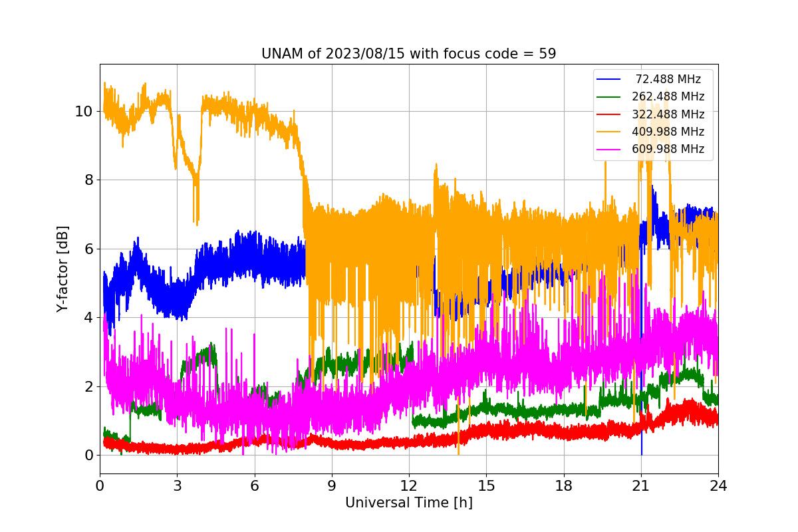The image size is (798, 532).
Task: Click the '322.488 MHz' legend label
Action: (668, 114)
